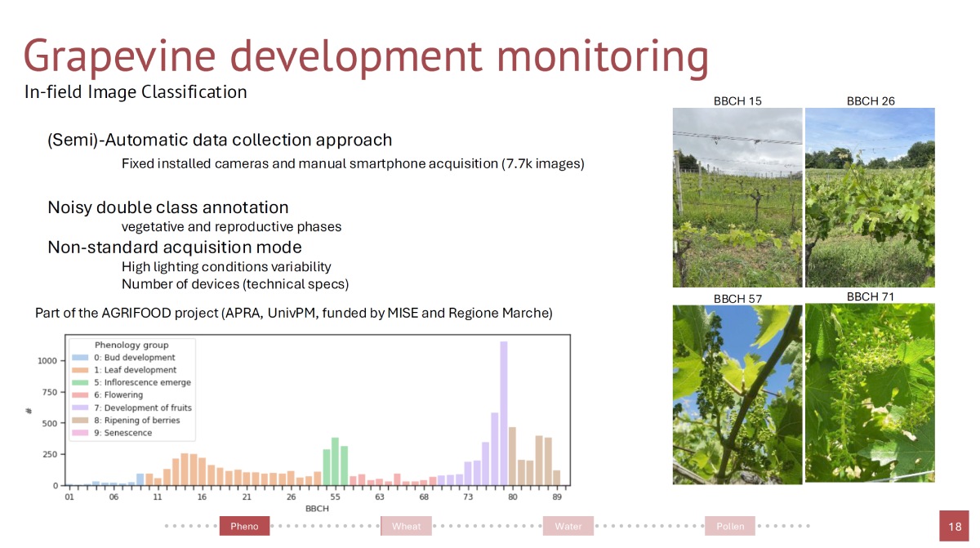This screenshot has height=548, width=980.
Task: Click the In-field Image Classification subtitle
Action: click(x=136, y=92)
